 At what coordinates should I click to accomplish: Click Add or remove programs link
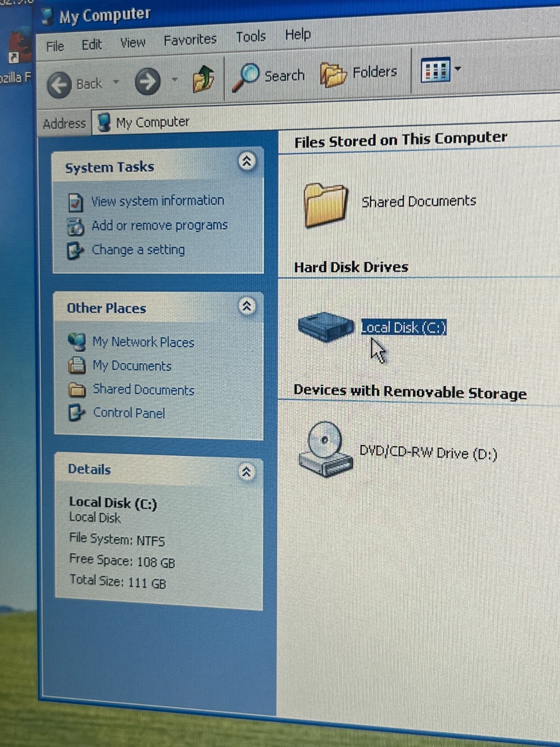[160, 226]
